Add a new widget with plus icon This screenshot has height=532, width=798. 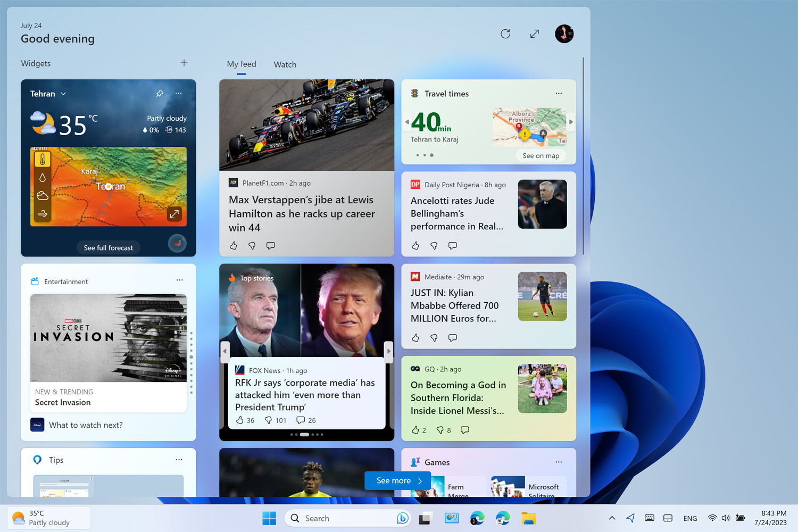[x=184, y=63]
